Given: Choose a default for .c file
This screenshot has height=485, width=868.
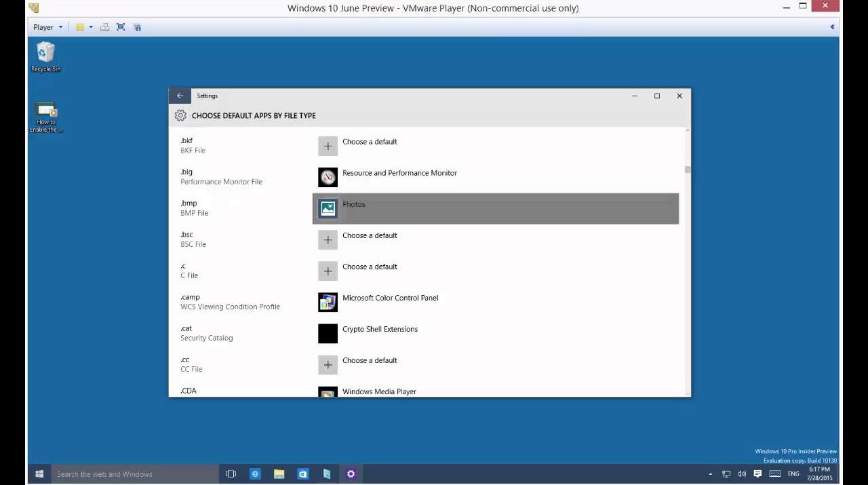Looking at the screenshot, I should pos(370,267).
